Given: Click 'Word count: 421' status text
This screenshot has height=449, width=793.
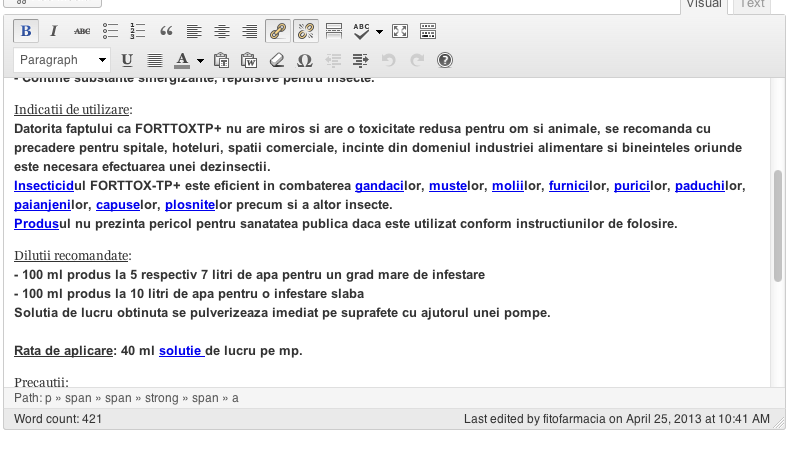Looking at the screenshot, I should tap(58, 419).
